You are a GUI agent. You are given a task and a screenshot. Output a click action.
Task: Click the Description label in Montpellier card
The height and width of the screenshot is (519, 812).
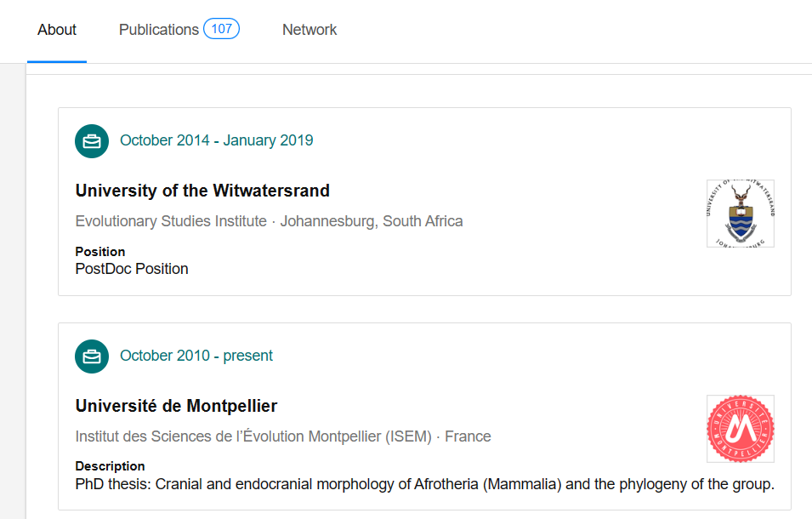click(110, 466)
